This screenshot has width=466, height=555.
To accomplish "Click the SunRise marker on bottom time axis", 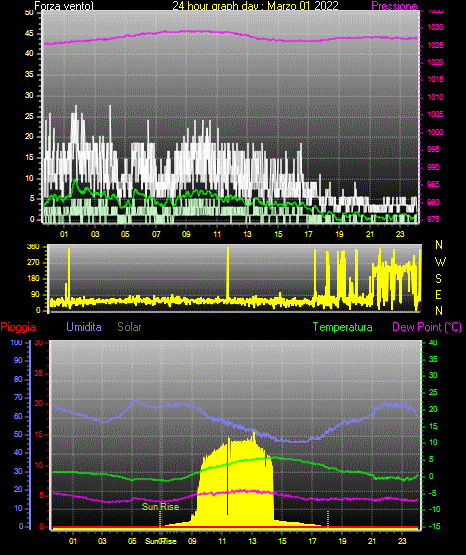I will click(161, 541).
